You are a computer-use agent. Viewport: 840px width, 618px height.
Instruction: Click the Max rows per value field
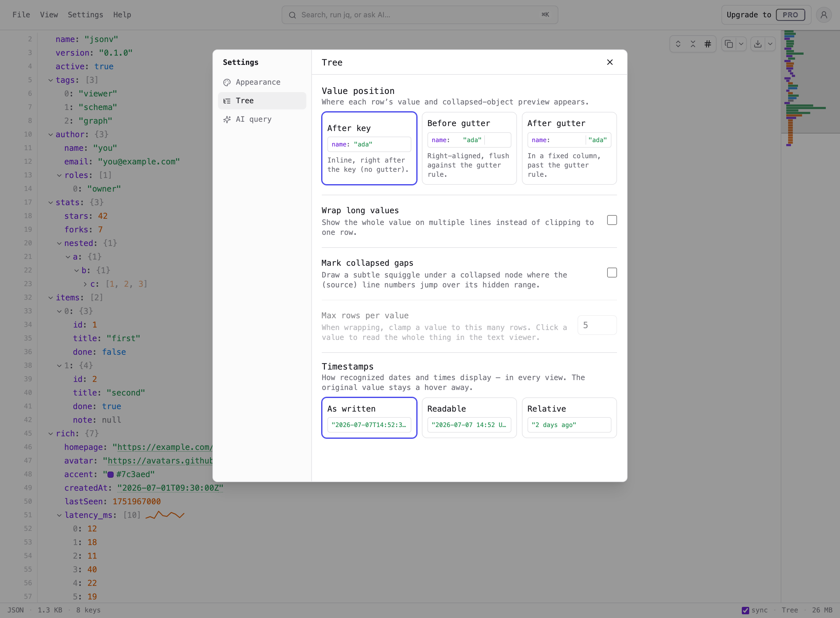pyautogui.click(x=597, y=325)
